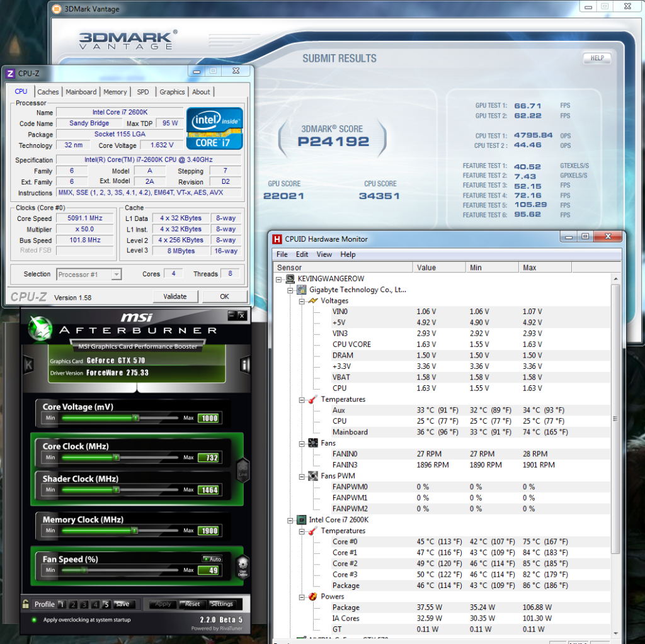Collapse the Gigabyte Temperatures section
The width and height of the screenshot is (645, 644).
coord(302,400)
